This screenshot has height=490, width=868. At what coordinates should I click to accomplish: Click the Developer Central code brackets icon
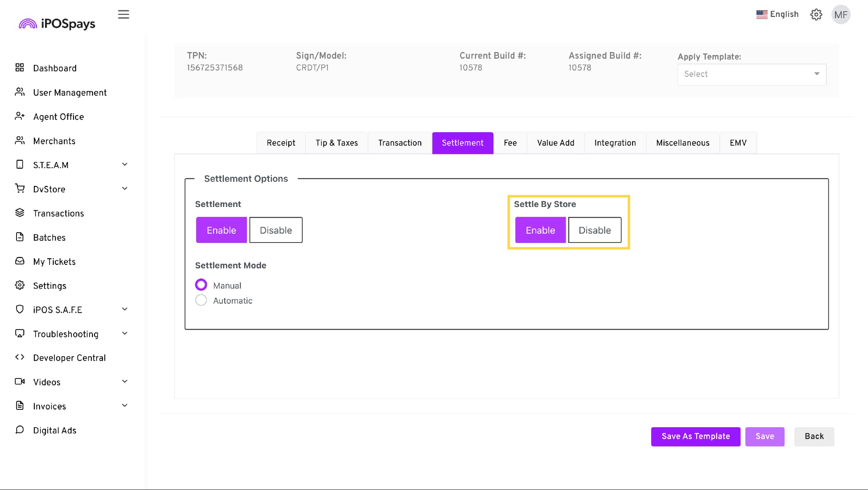point(19,357)
